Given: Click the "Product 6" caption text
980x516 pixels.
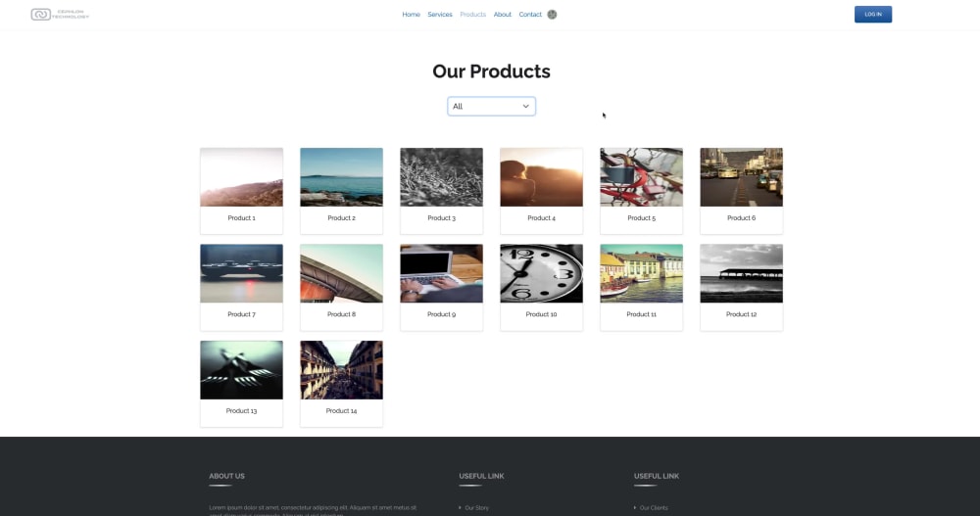Looking at the screenshot, I should [x=741, y=218].
